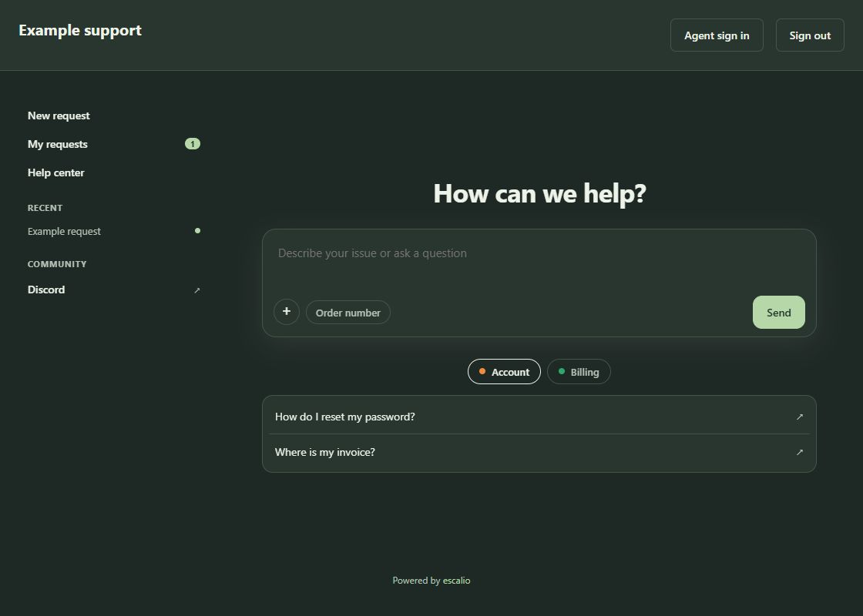The height and width of the screenshot is (616, 863).
Task: Open the arrow icon beside Discord
Action: [197, 290]
